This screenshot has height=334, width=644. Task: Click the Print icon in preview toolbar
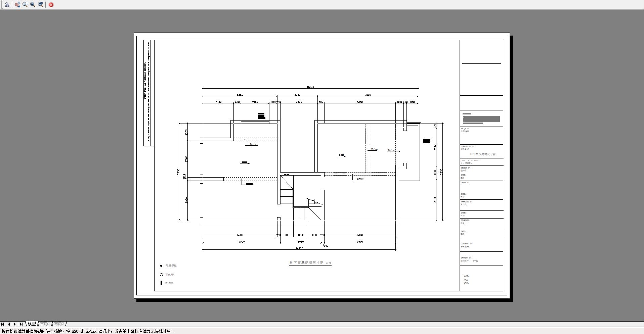(7, 5)
